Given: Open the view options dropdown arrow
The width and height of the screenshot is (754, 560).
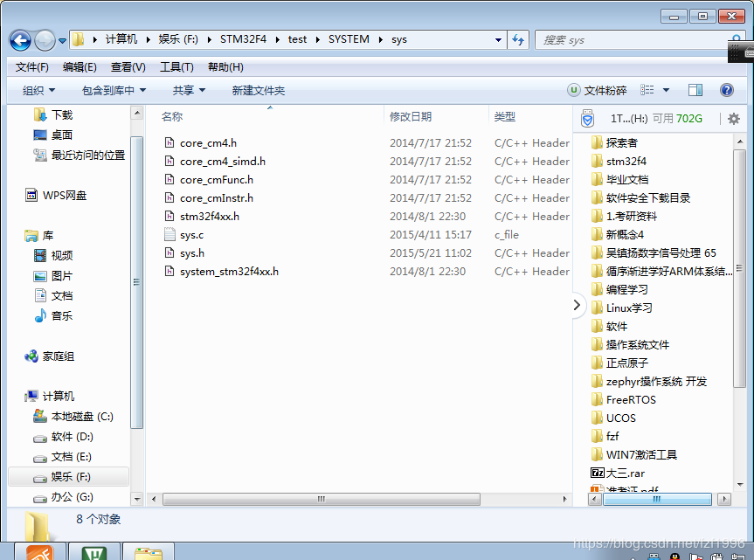Looking at the screenshot, I should 666,90.
